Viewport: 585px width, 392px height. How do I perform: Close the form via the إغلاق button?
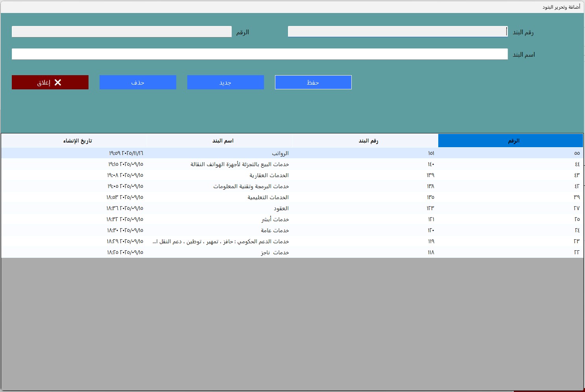pos(43,82)
